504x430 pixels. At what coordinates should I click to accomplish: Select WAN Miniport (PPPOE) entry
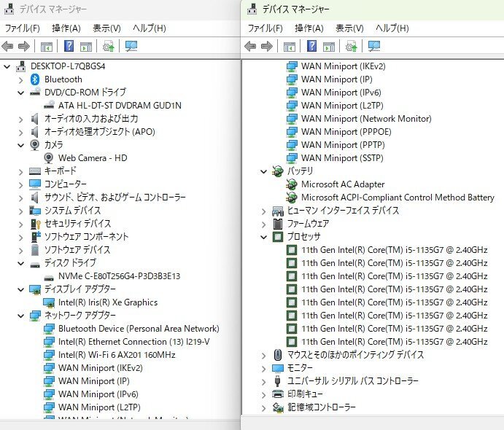346,132
